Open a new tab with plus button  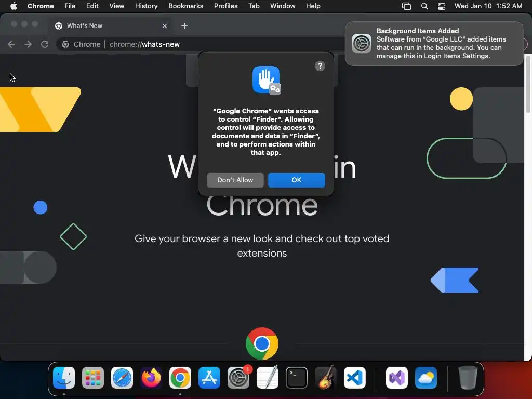point(184,26)
